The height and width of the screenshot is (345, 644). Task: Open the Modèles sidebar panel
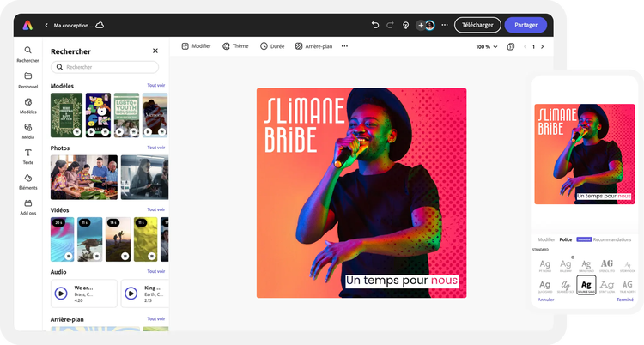(x=28, y=106)
